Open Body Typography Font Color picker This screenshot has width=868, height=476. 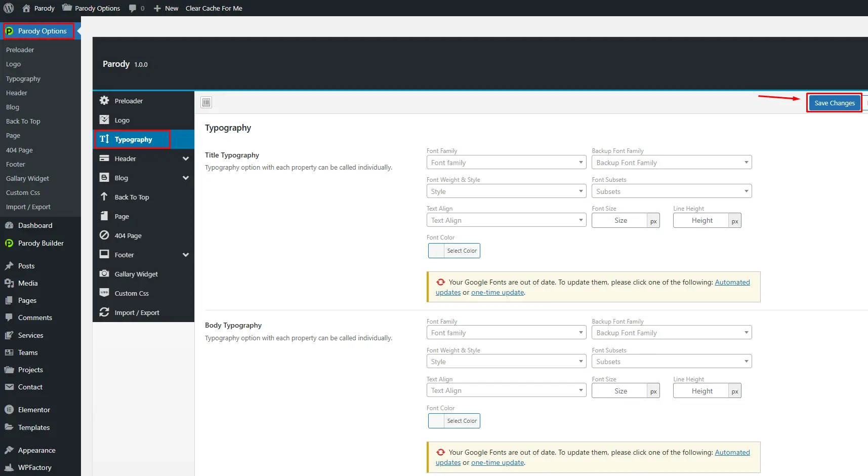[454, 421]
